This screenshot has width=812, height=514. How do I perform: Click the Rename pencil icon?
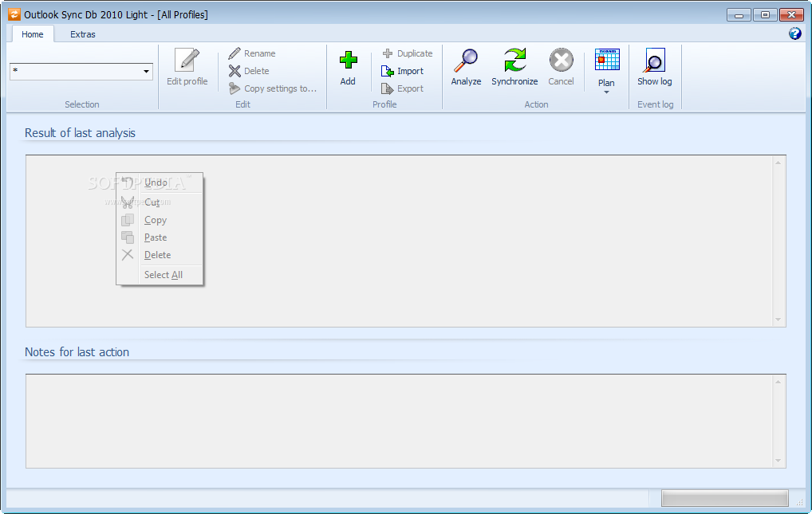[x=235, y=53]
